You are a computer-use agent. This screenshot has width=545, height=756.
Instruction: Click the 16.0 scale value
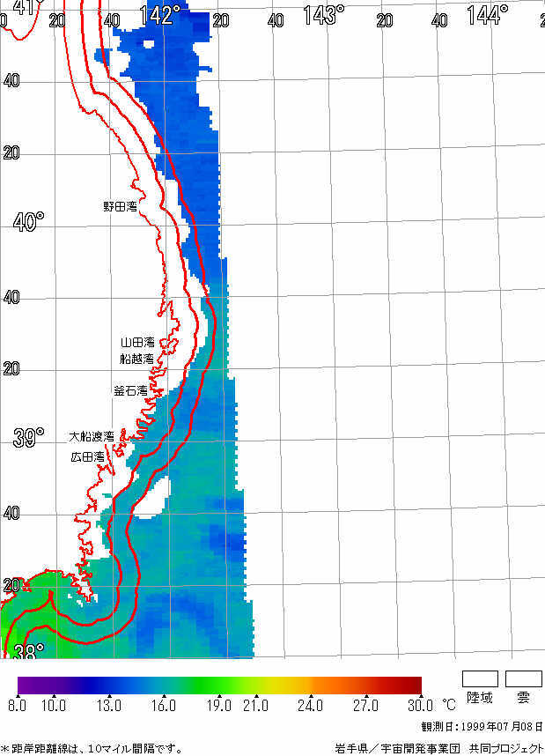164,706
